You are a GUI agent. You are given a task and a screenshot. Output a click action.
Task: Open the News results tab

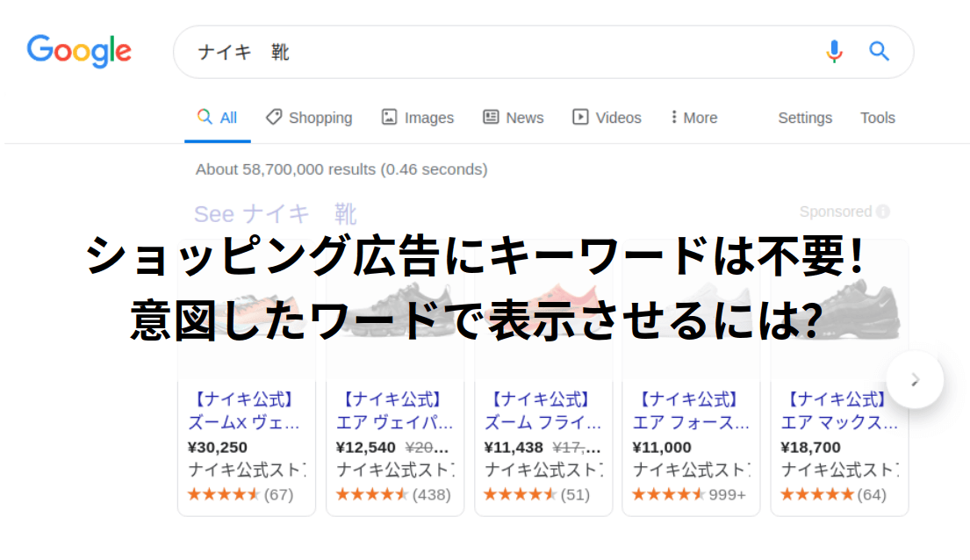coord(514,118)
